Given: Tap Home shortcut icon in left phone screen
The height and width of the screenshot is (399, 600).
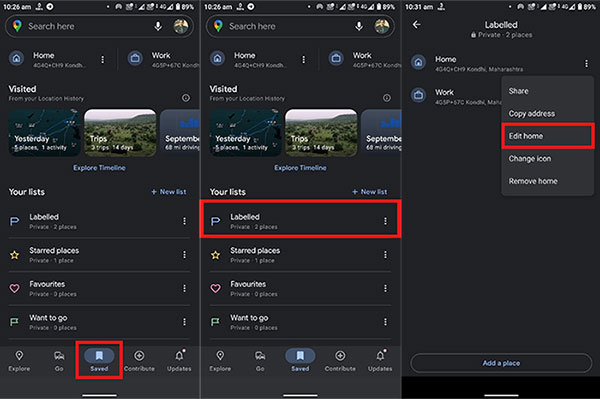Looking at the screenshot, I should tap(16, 59).
